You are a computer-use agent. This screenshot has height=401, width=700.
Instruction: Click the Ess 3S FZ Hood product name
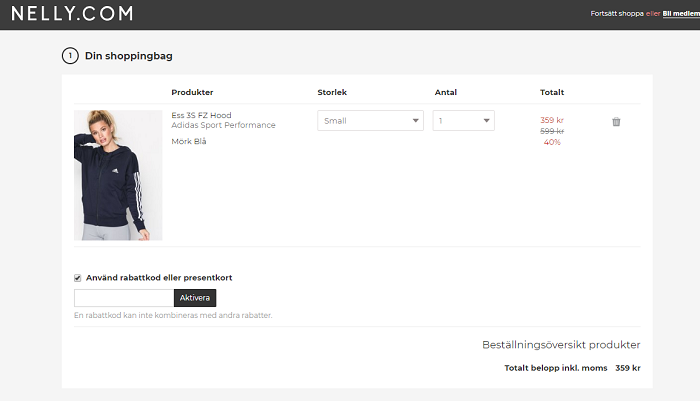(201, 115)
